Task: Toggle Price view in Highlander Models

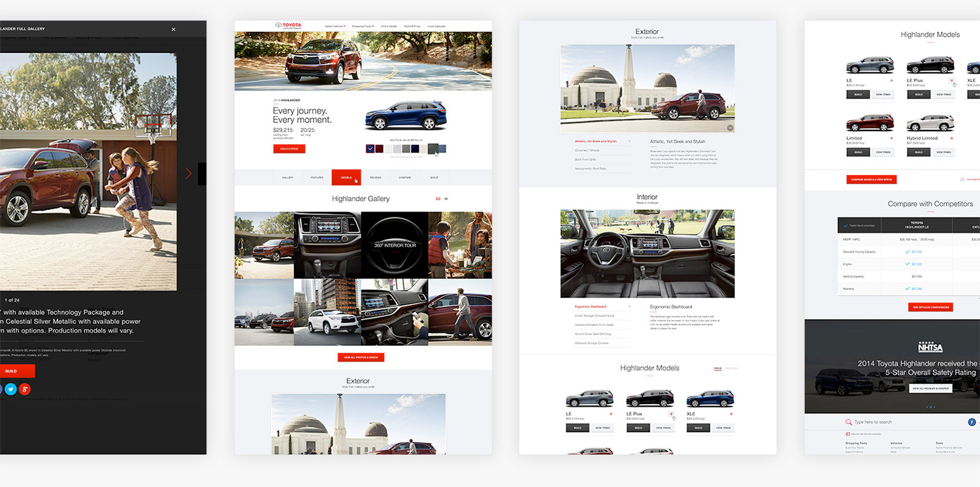Action: click(x=717, y=368)
